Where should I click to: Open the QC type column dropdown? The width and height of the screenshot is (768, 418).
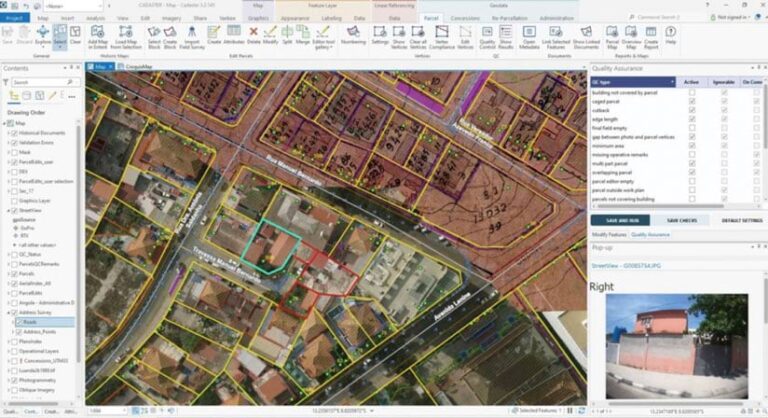(672, 82)
